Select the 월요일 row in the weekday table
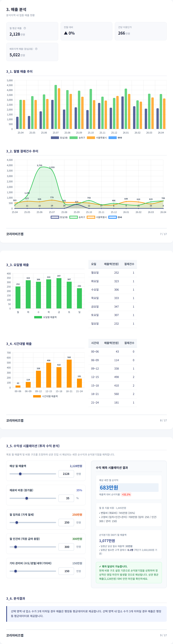The image size is (173, 644). point(113,273)
